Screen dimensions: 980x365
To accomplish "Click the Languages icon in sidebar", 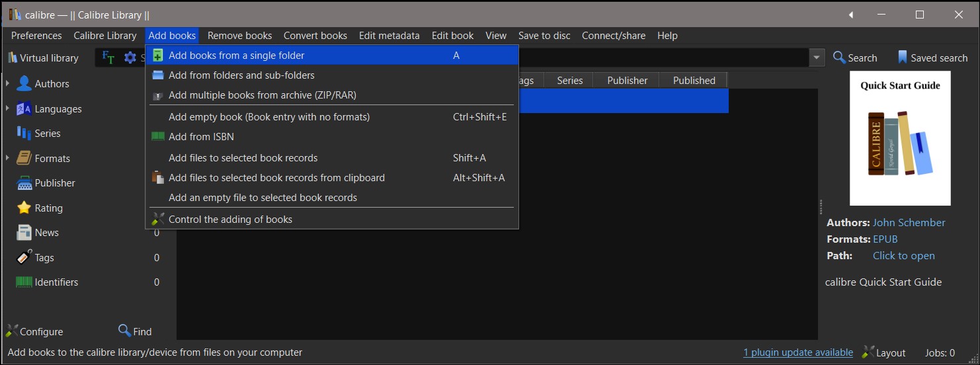I will click(x=24, y=108).
